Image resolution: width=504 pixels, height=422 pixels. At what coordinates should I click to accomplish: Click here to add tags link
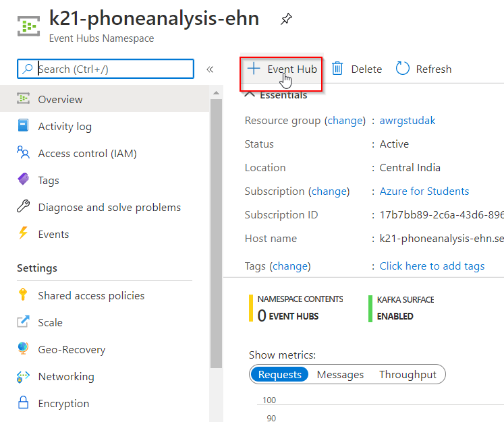[x=432, y=266]
